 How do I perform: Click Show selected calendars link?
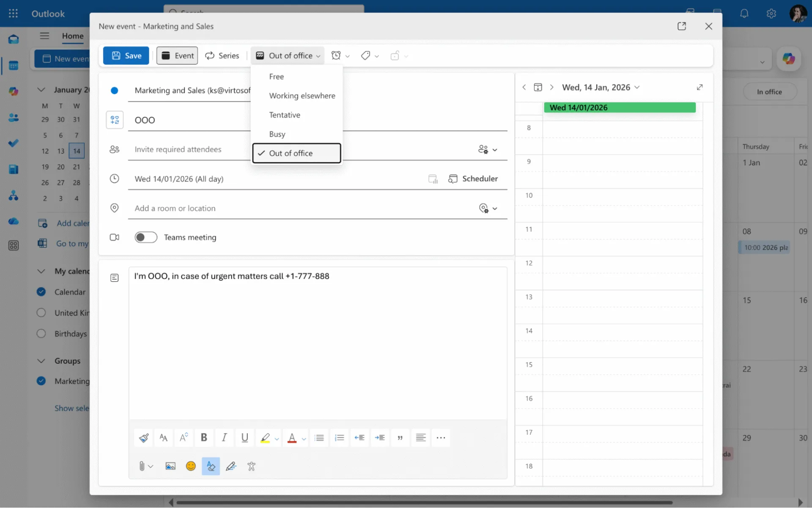tap(72, 408)
